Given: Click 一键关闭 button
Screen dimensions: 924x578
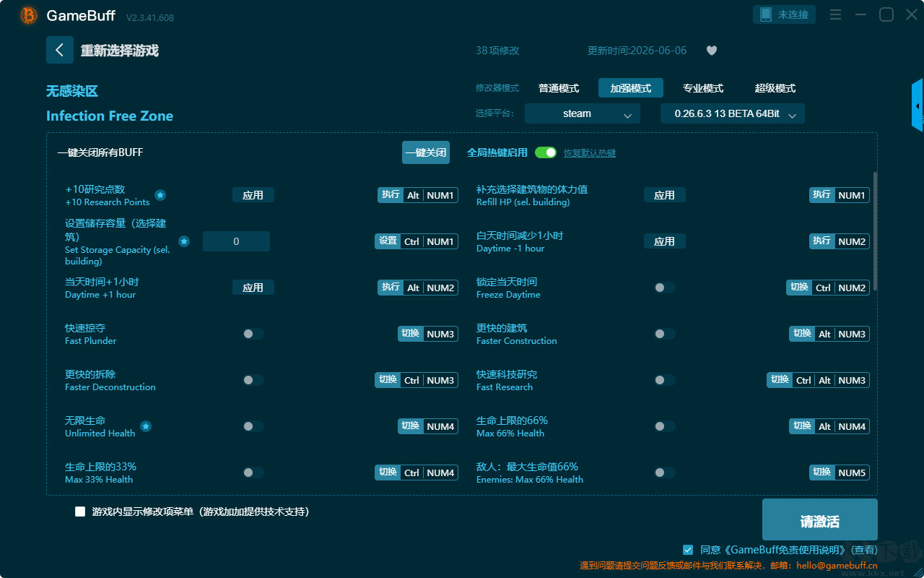Looking at the screenshot, I should [x=426, y=152].
